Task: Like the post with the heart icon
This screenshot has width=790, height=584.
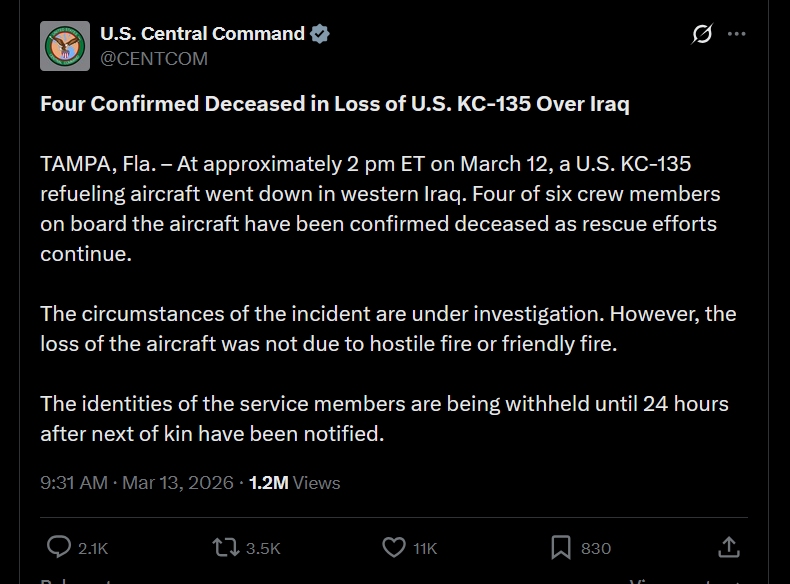Action: [x=394, y=547]
